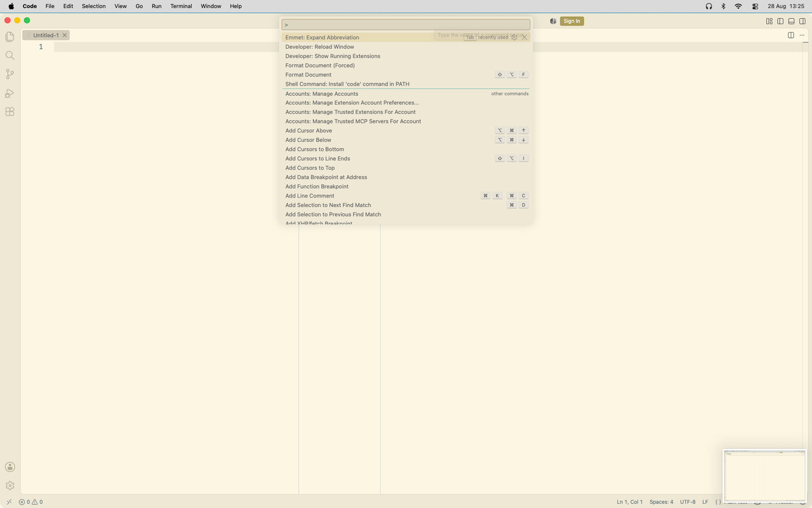Screen dimensions: 812x508
Task: Close the Untitled-1 editor tab
Action: click(64, 36)
